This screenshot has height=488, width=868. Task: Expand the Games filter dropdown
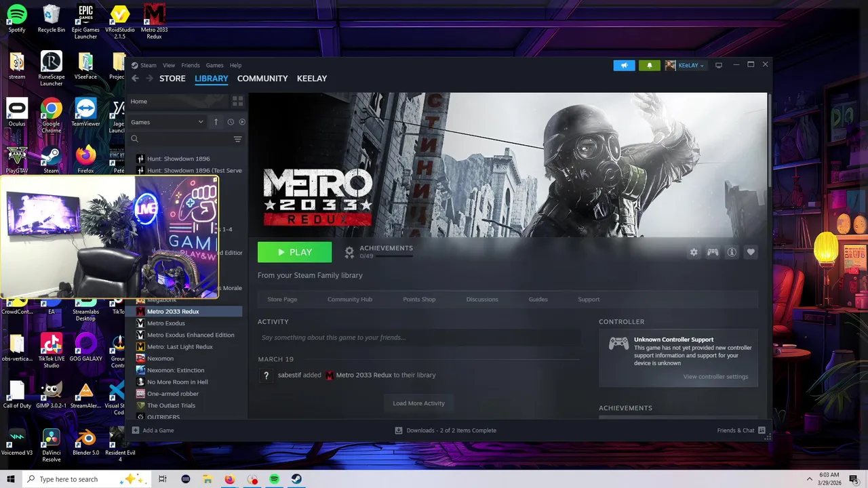[167, 122]
